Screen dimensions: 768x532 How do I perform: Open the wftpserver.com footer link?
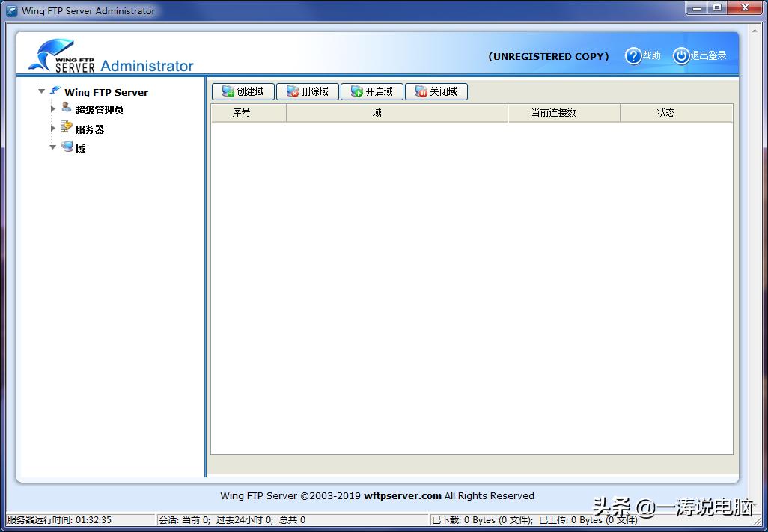click(403, 496)
